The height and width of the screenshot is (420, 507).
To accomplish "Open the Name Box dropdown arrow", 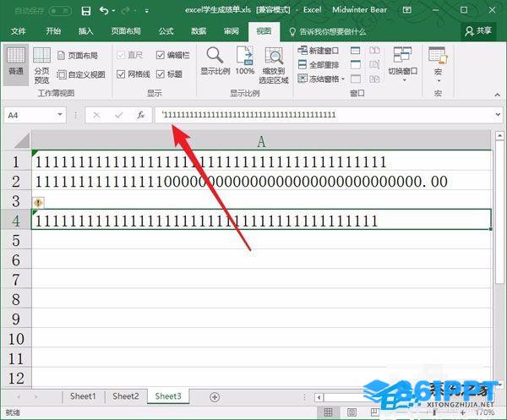I will tap(60, 115).
